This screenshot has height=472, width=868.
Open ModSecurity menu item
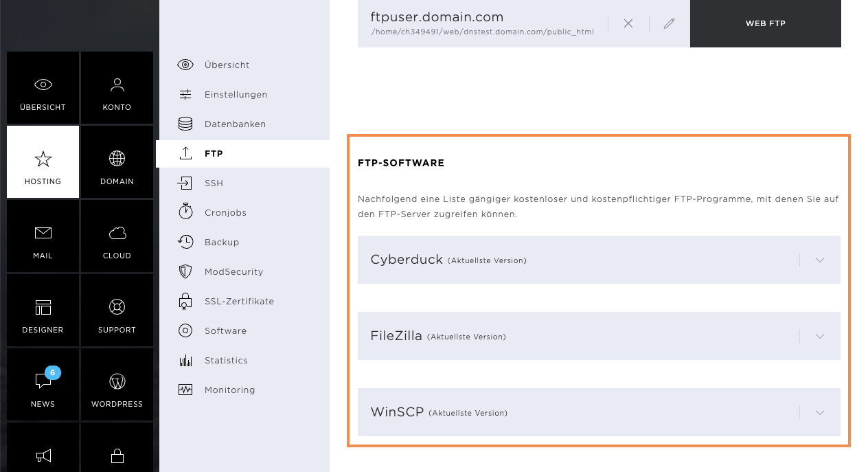click(x=243, y=272)
